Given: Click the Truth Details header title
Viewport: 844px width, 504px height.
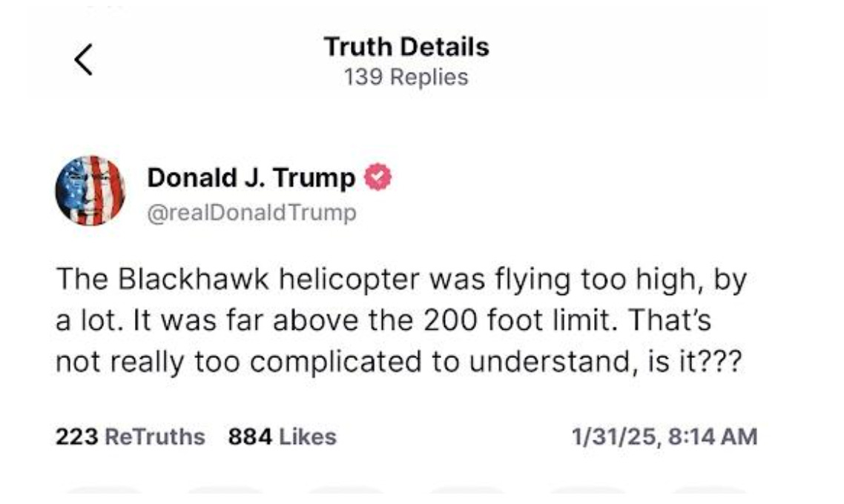Looking at the screenshot, I should click(x=406, y=47).
